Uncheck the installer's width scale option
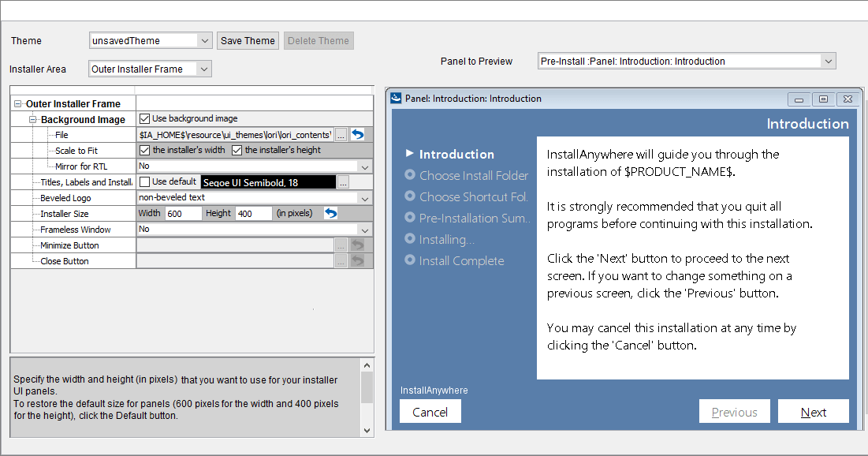This screenshot has height=456, width=868. [144, 150]
